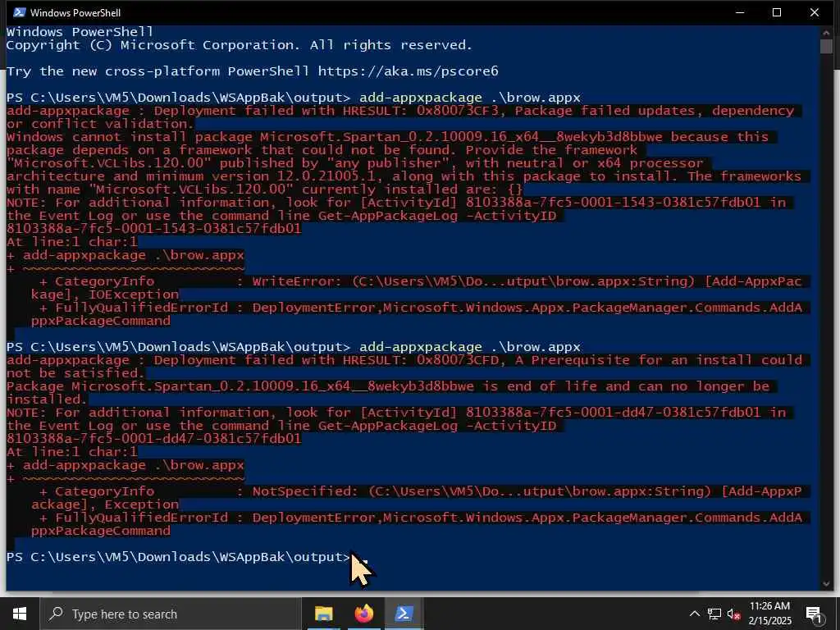Viewport: 840px width, 630px height.
Task: Click 'WriteError:' in the CategoryInfo line
Action: [296, 281]
